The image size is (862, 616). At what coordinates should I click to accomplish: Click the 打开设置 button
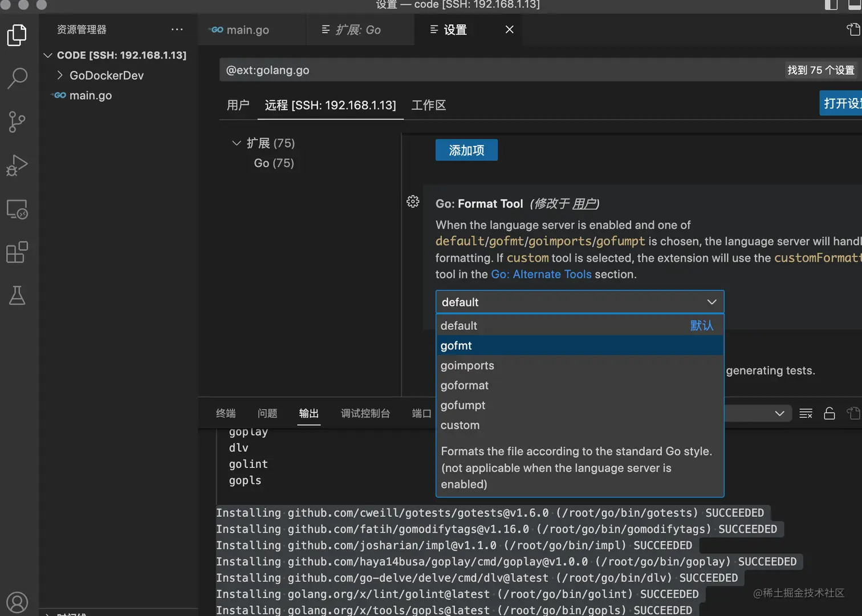(x=841, y=103)
